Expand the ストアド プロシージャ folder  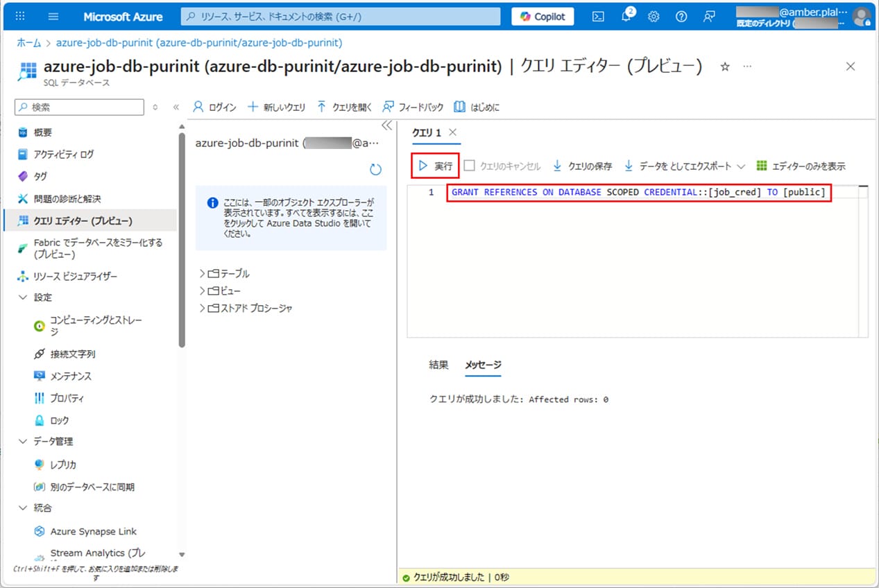(x=203, y=308)
